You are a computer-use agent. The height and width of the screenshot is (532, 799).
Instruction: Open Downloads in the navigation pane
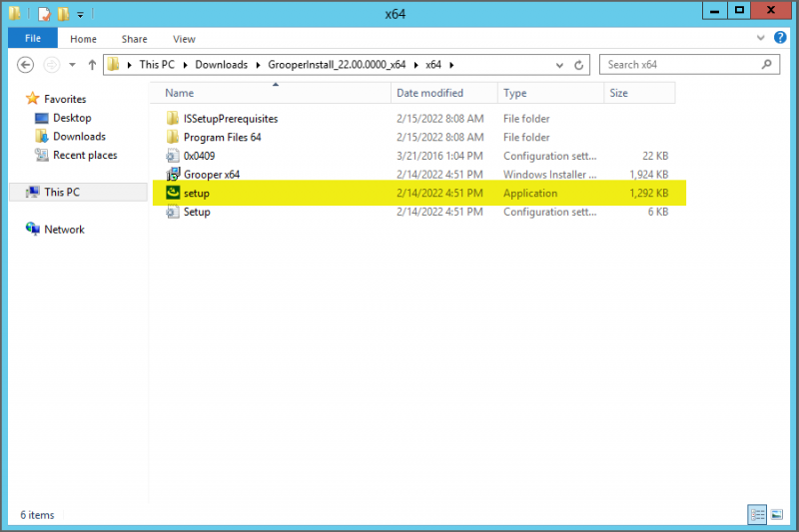(x=79, y=137)
